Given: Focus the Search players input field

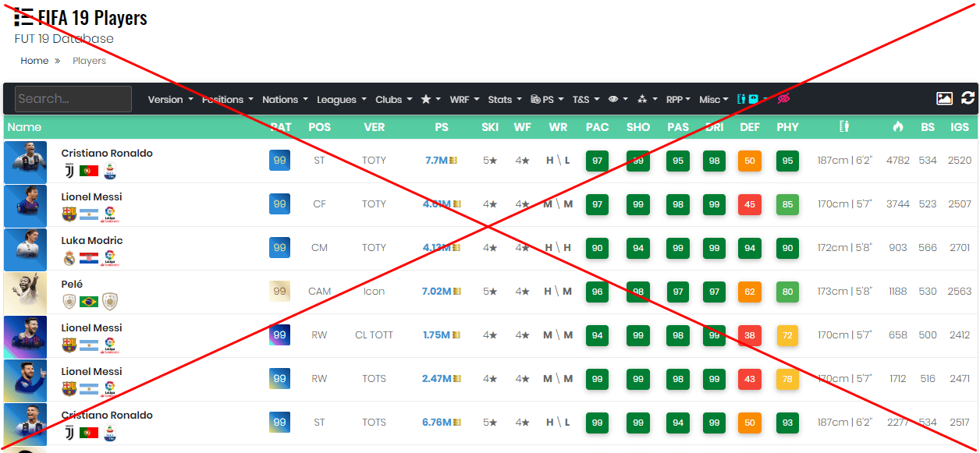Looking at the screenshot, I should (73, 99).
